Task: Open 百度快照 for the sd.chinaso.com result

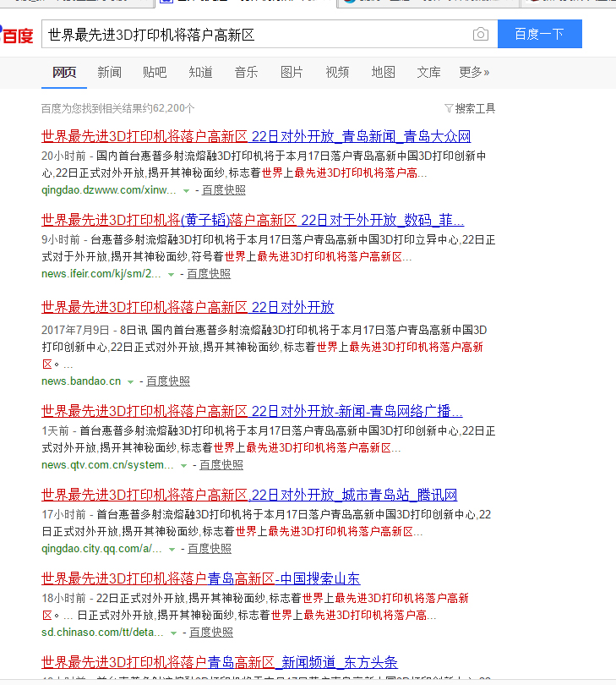Action: [x=211, y=633]
